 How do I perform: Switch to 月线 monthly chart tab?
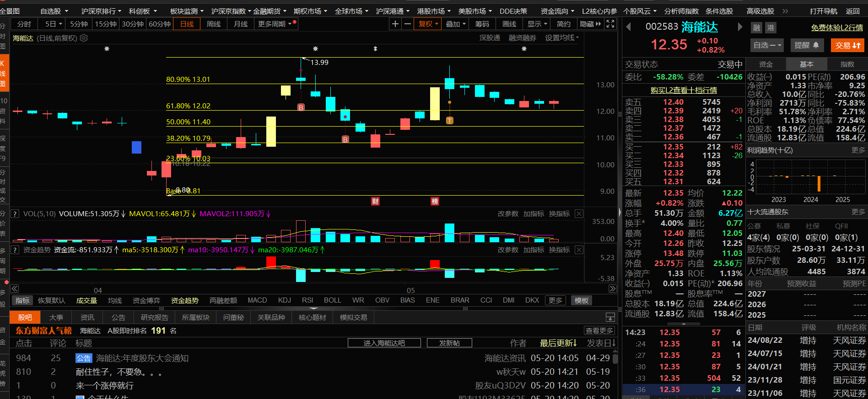pyautogui.click(x=241, y=24)
